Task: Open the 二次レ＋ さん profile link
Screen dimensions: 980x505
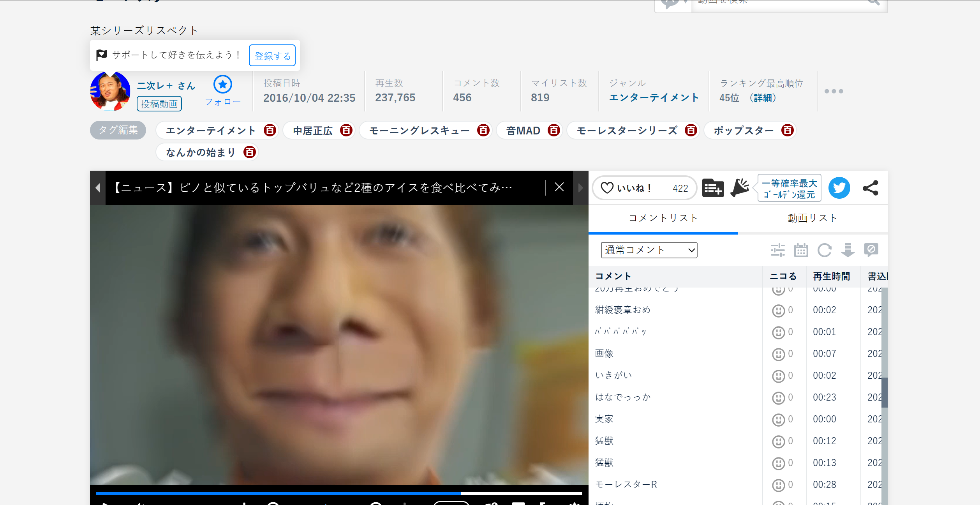Action: point(166,85)
